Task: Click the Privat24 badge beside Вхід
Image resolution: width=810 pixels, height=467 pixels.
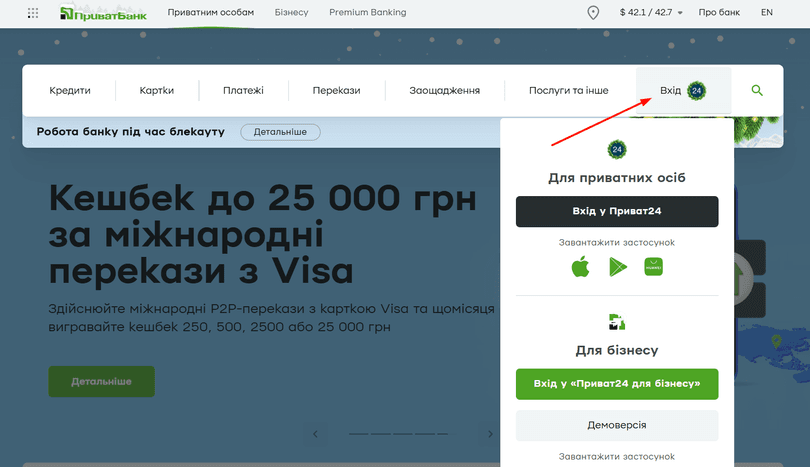Action: point(696,91)
